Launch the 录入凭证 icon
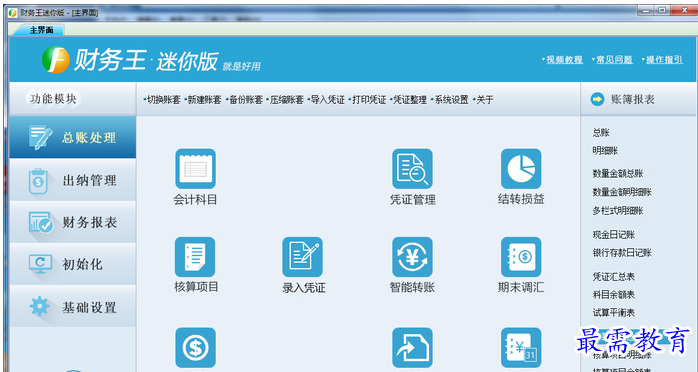Viewport: 698px width, 372px height. 303,257
